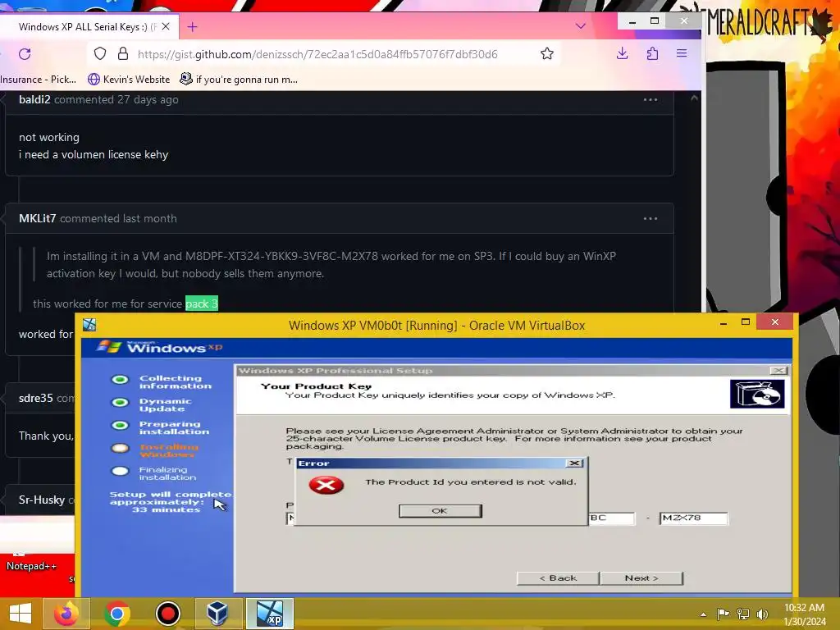Click 'Finalizing installation' setup step
Screen dimensions: 840x630
click(167, 473)
